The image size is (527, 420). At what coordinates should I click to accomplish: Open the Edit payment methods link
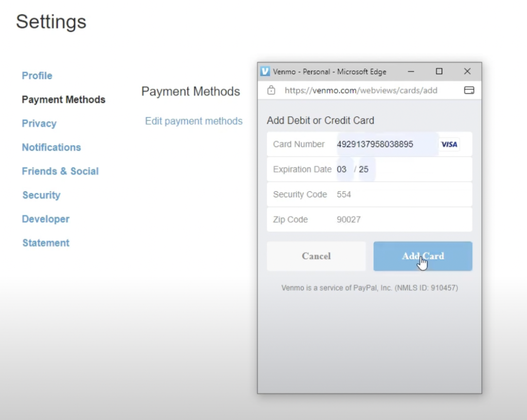(194, 121)
